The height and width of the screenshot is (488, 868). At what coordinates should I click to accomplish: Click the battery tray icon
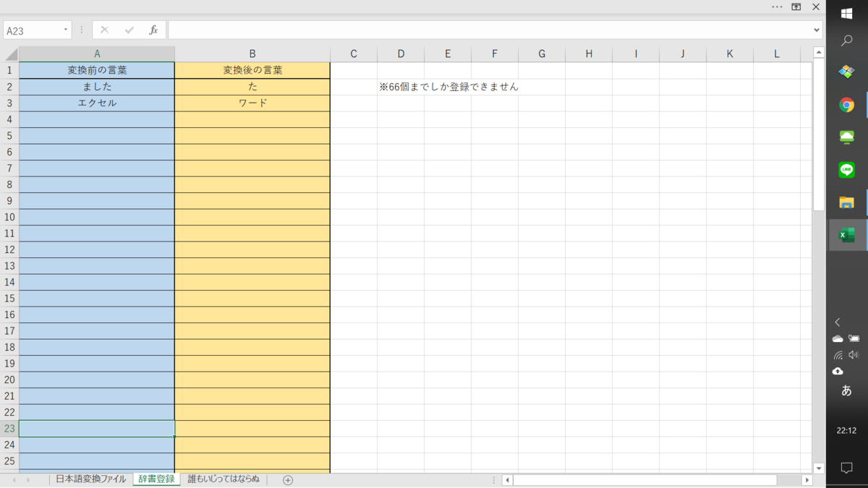(854, 338)
